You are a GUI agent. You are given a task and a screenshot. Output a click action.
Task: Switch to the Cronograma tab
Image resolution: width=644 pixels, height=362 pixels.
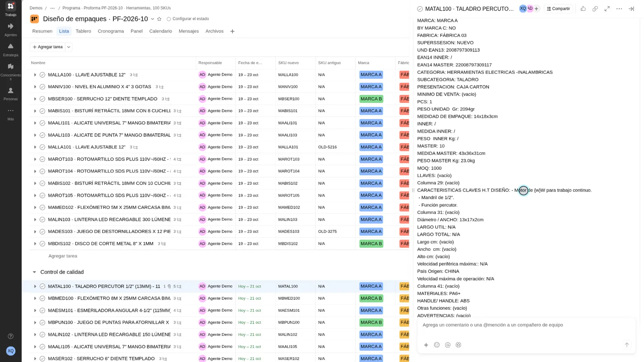111,31
